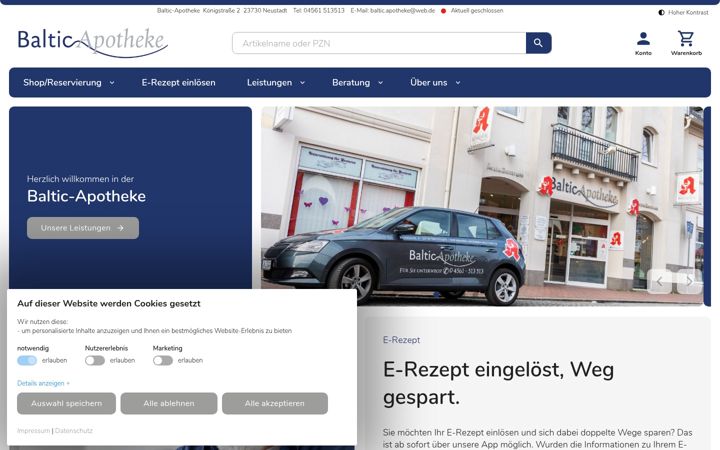Open the Warenkorb shopping cart
Screen dimensions: 720x450
point(686,44)
